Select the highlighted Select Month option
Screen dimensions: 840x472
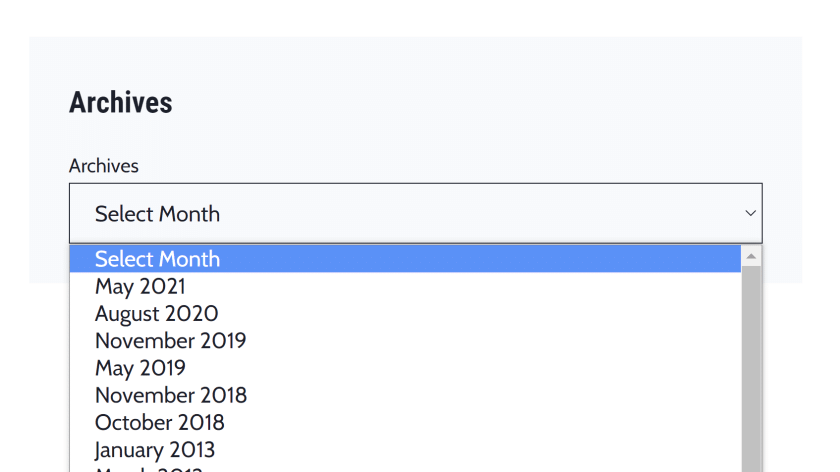(x=157, y=259)
